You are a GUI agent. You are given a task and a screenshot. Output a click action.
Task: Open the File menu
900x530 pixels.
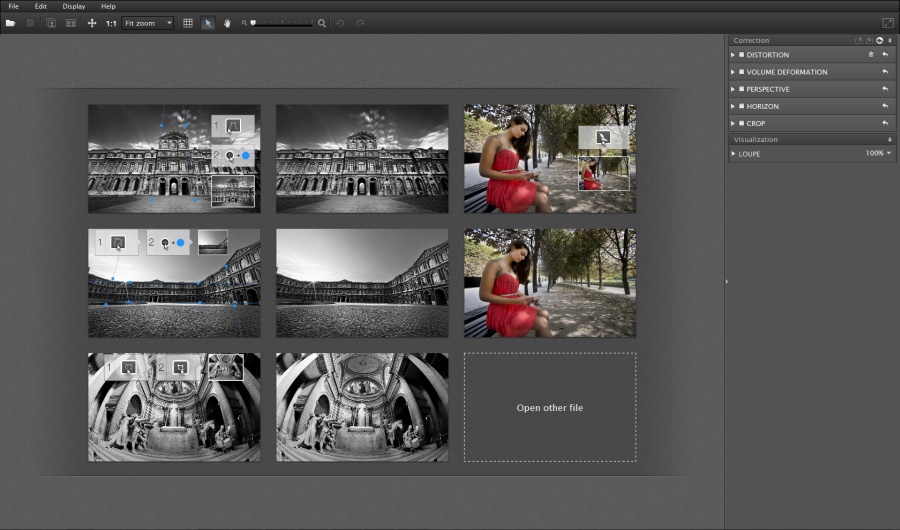click(13, 6)
